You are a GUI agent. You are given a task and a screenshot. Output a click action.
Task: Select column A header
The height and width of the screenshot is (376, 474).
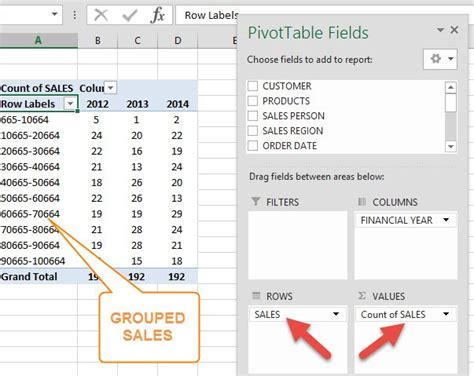(x=38, y=40)
